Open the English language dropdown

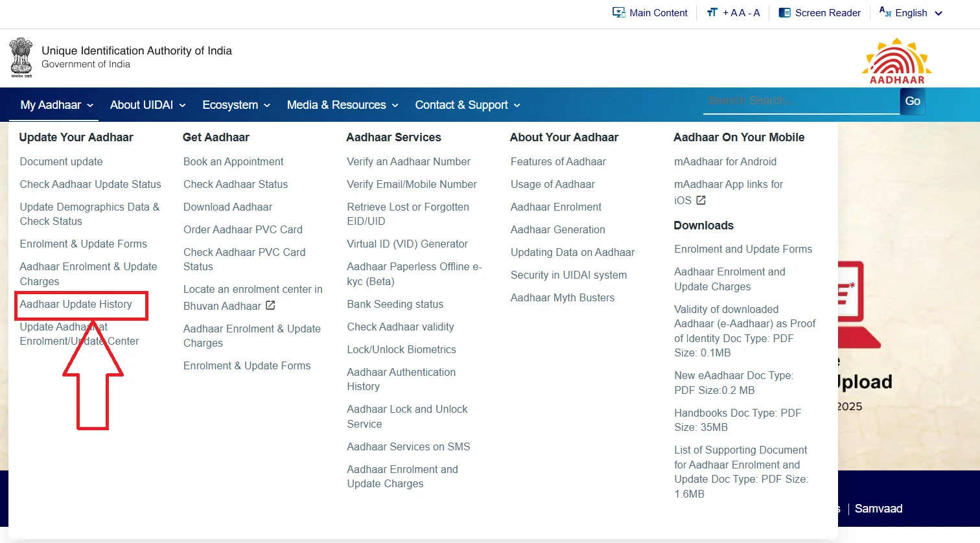coord(911,13)
